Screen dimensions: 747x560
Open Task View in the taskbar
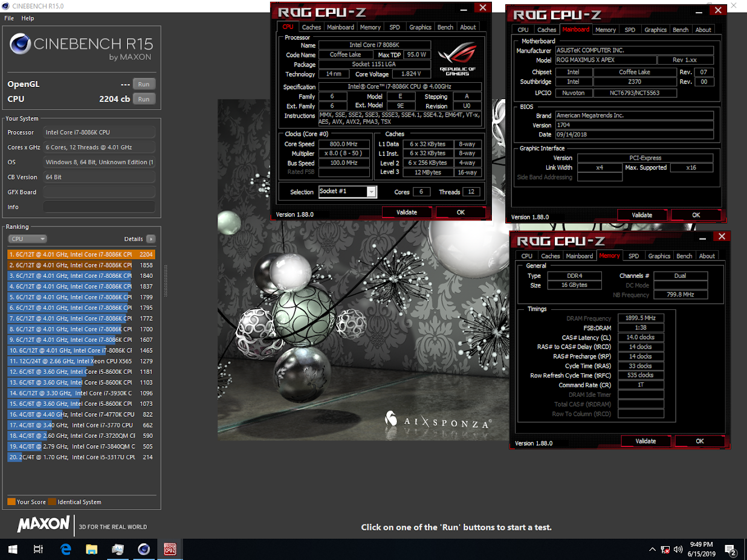pyautogui.click(x=38, y=549)
